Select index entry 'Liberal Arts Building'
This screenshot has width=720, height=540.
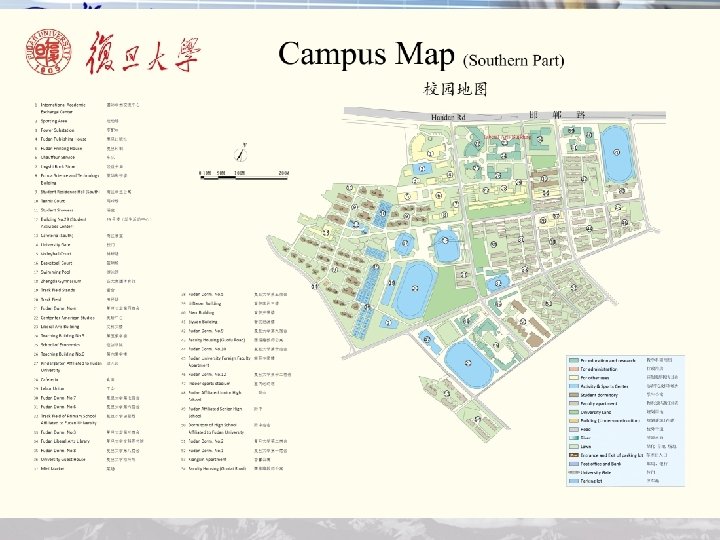[x=60, y=327]
